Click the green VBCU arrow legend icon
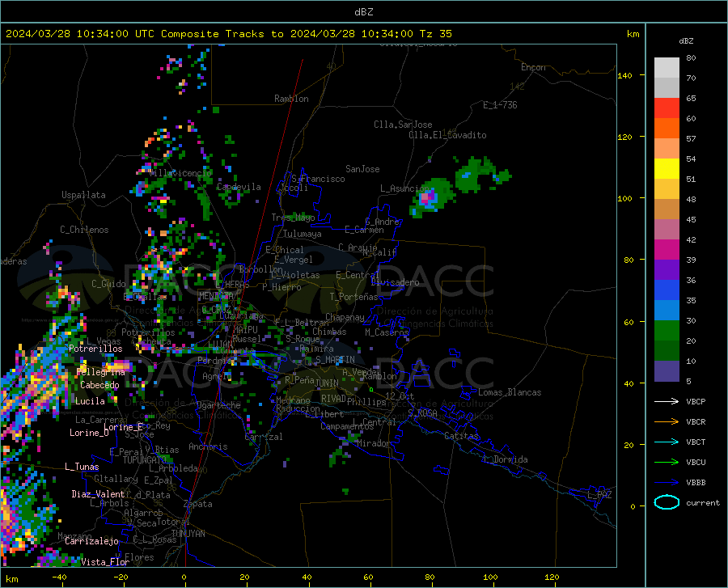Image resolution: width=728 pixels, height=588 pixels. [667, 463]
